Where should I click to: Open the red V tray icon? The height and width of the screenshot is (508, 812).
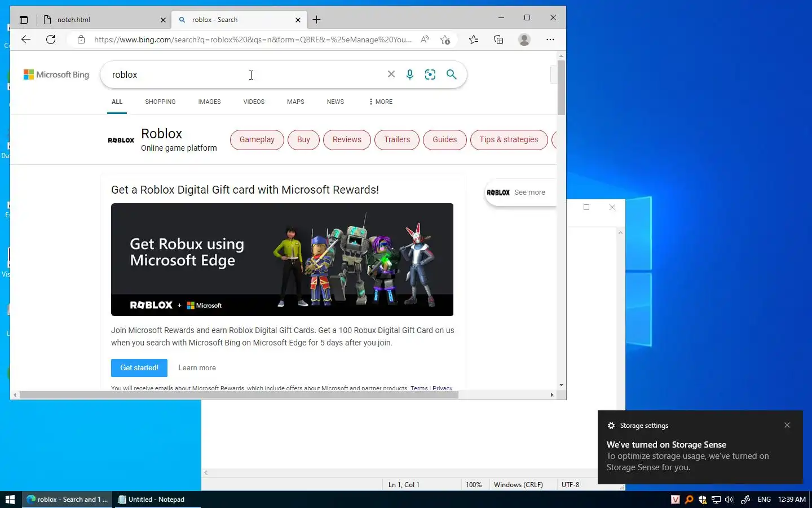tap(676, 500)
